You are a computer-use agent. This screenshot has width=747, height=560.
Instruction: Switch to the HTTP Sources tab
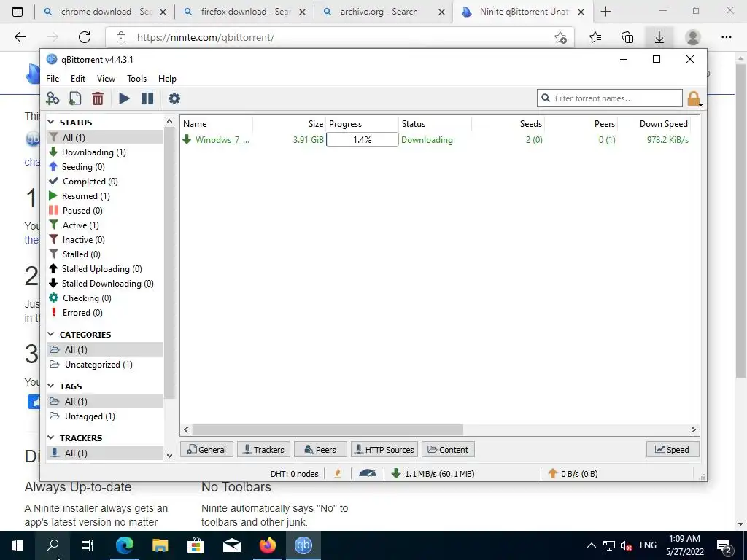point(384,449)
